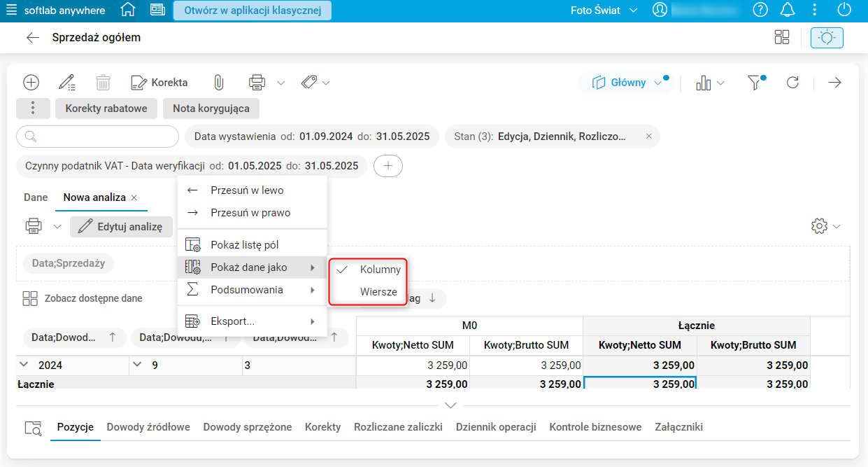Click the power logout icon
This screenshot has width=868, height=467.
(x=844, y=11)
